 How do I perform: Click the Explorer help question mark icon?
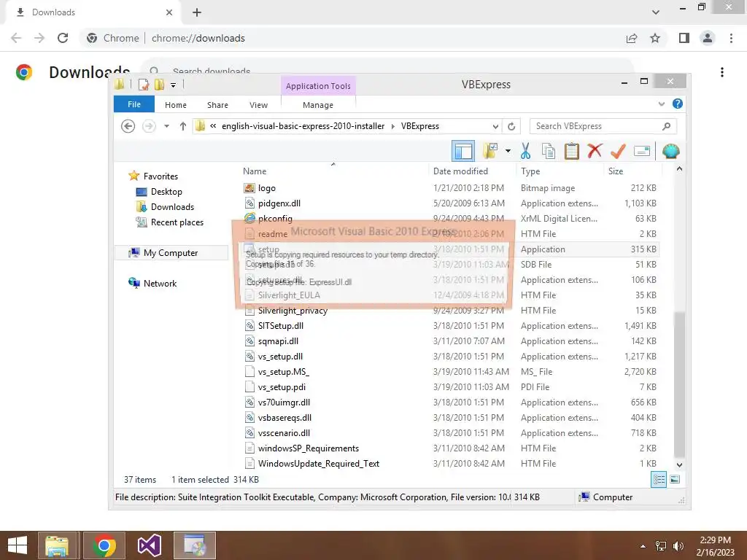coord(677,104)
